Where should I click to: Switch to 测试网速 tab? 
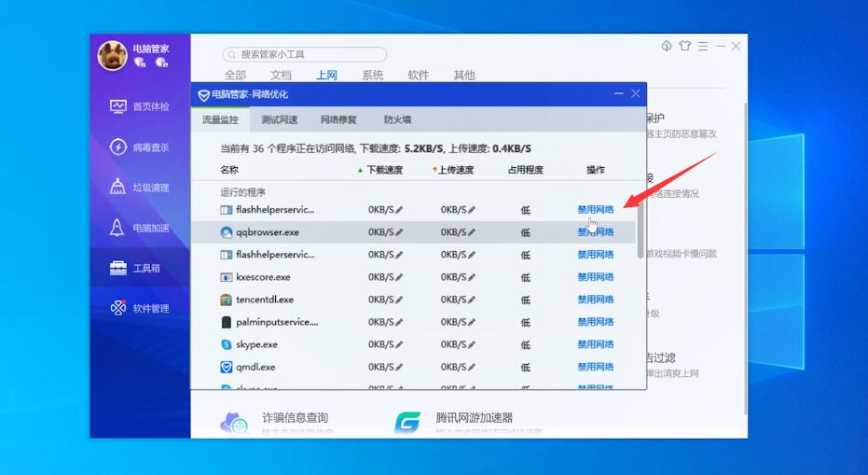click(280, 119)
